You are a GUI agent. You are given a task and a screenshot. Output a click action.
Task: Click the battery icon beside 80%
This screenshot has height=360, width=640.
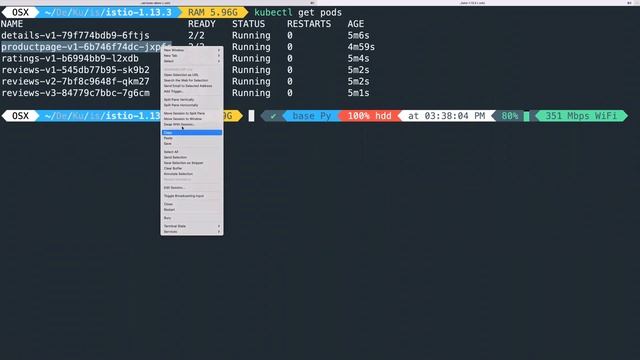coord(527,116)
